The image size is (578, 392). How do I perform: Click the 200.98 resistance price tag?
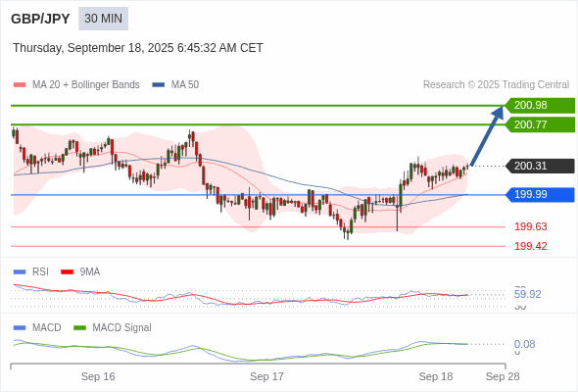click(x=540, y=106)
